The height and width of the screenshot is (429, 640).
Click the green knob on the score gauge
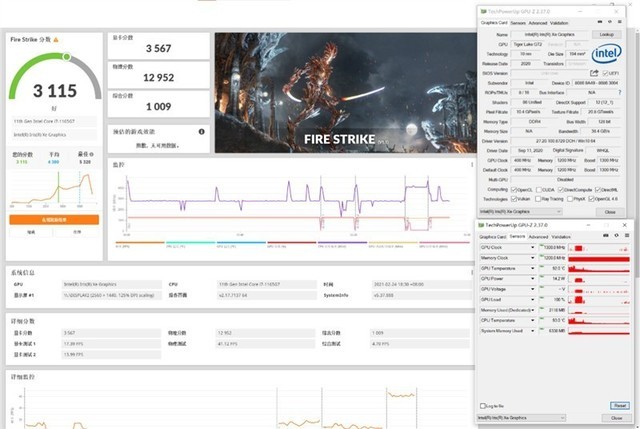coord(67,57)
